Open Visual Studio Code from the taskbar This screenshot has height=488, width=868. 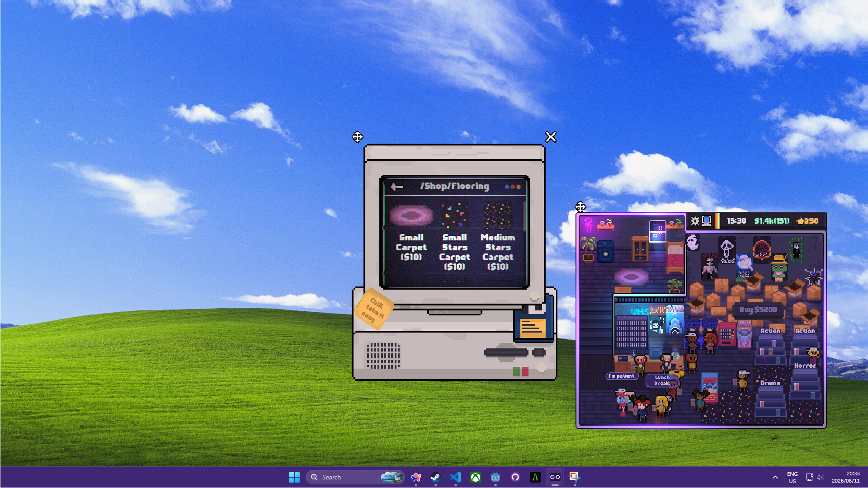pos(455,477)
